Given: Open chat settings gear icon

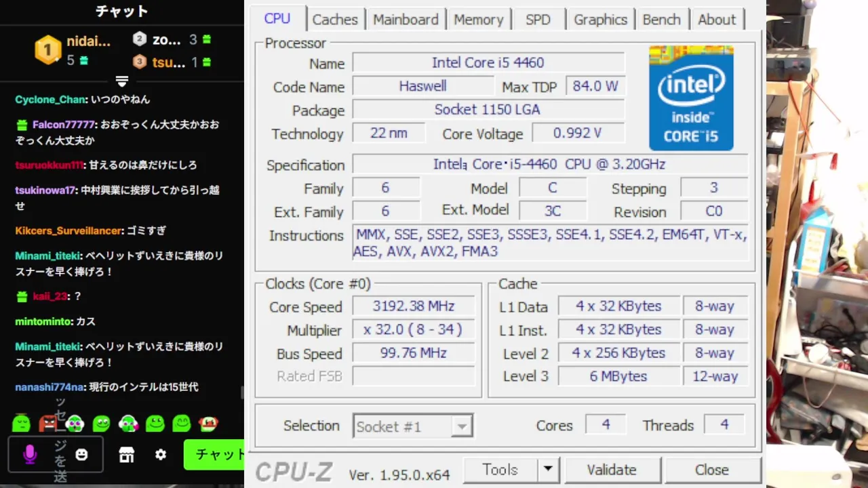Looking at the screenshot, I should pyautogui.click(x=161, y=454).
